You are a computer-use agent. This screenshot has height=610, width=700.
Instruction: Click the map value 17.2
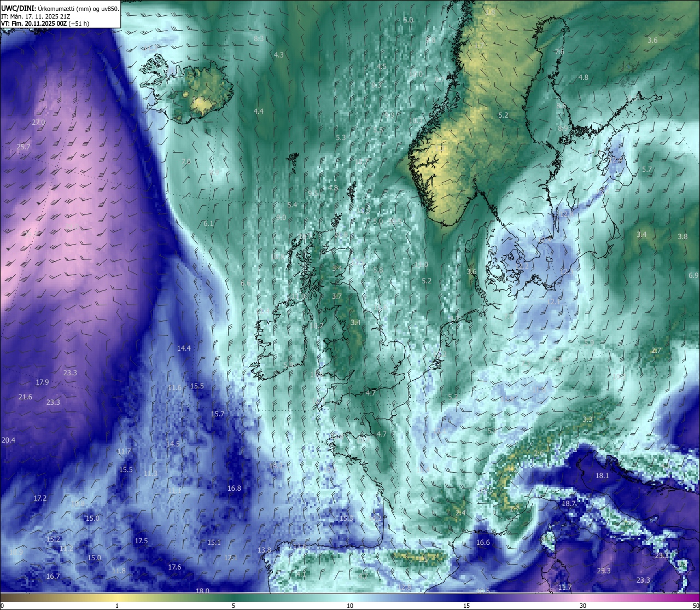(x=40, y=498)
